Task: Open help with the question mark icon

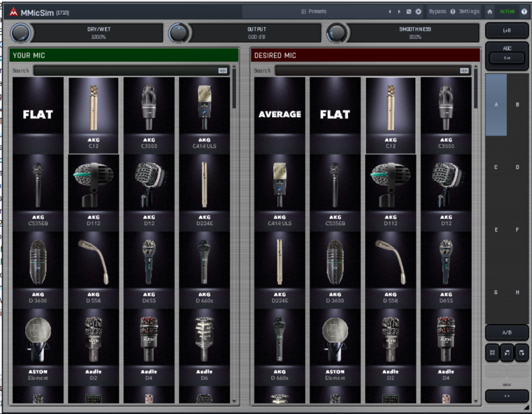Action: pyautogui.click(x=524, y=11)
